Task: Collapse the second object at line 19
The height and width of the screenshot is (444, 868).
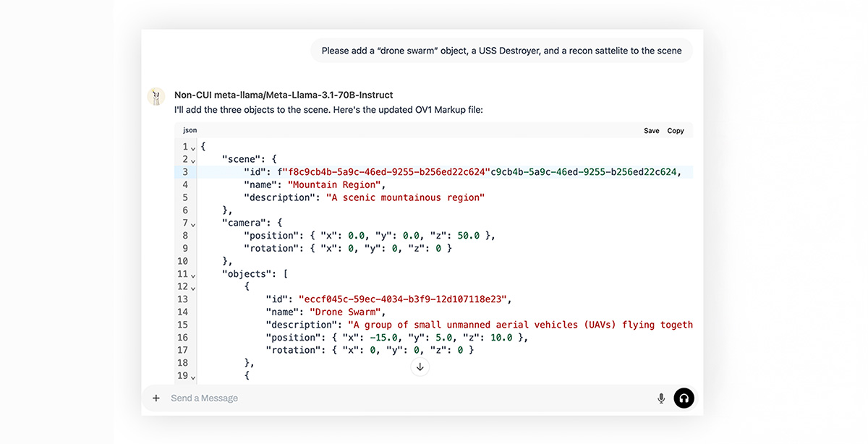Action: coord(192,376)
